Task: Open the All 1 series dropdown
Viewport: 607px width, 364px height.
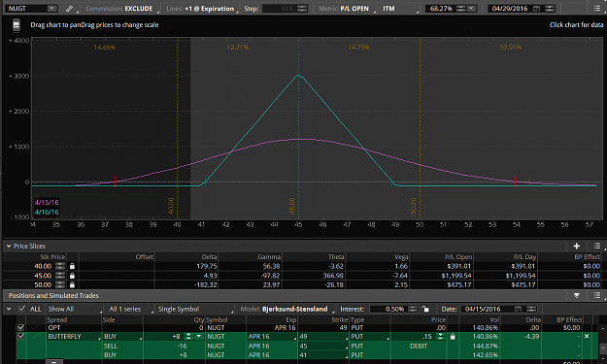Action: click(x=130, y=309)
